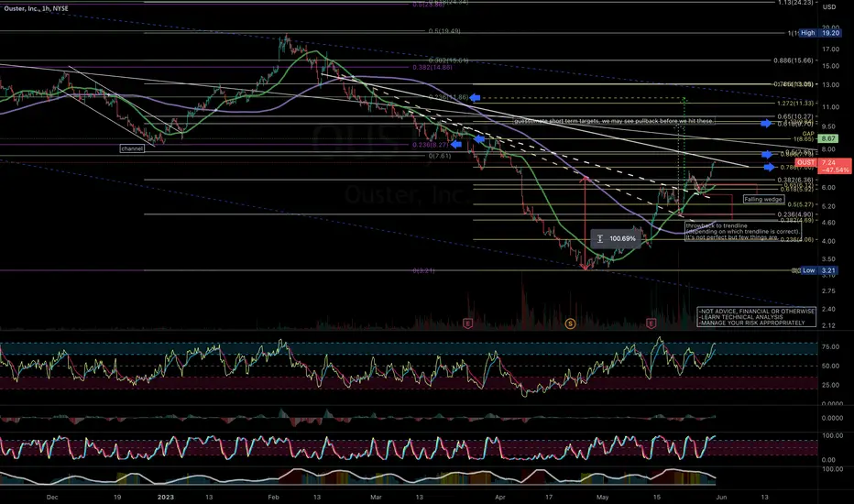Click the Mar date on time axis

(376, 497)
